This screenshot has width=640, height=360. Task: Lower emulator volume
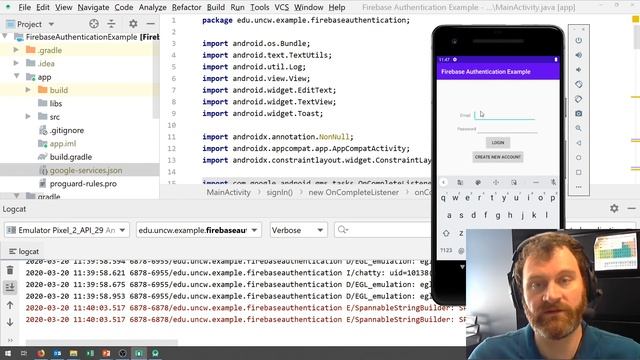(578, 70)
